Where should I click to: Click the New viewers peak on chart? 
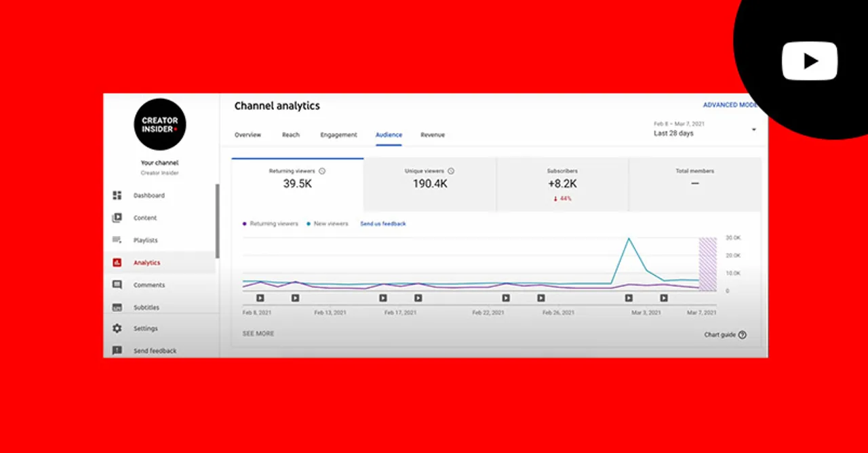point(629,238)
